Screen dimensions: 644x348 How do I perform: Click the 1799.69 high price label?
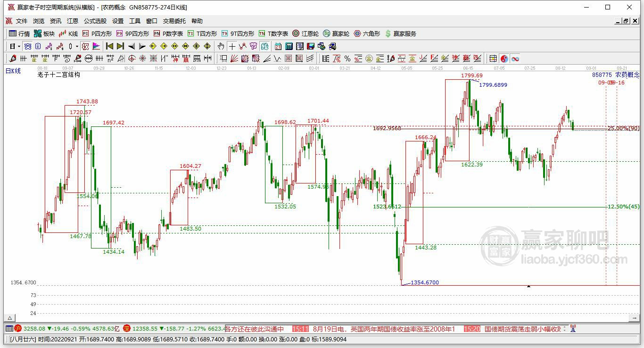click(x=471, y=75)
